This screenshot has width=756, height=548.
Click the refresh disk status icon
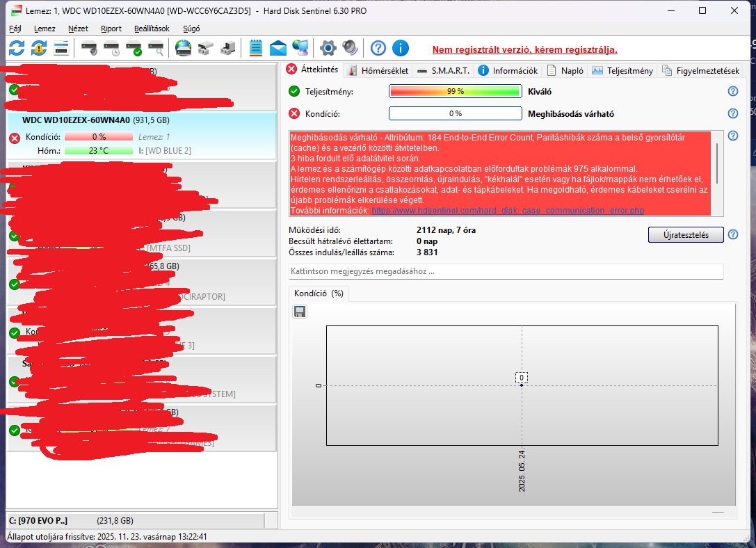17,48
